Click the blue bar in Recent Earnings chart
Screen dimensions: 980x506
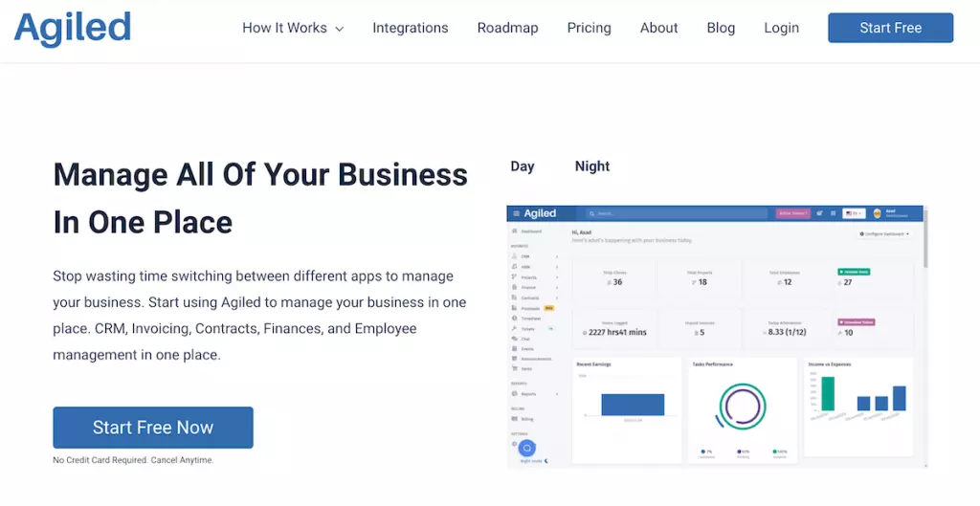pos(633,405)
